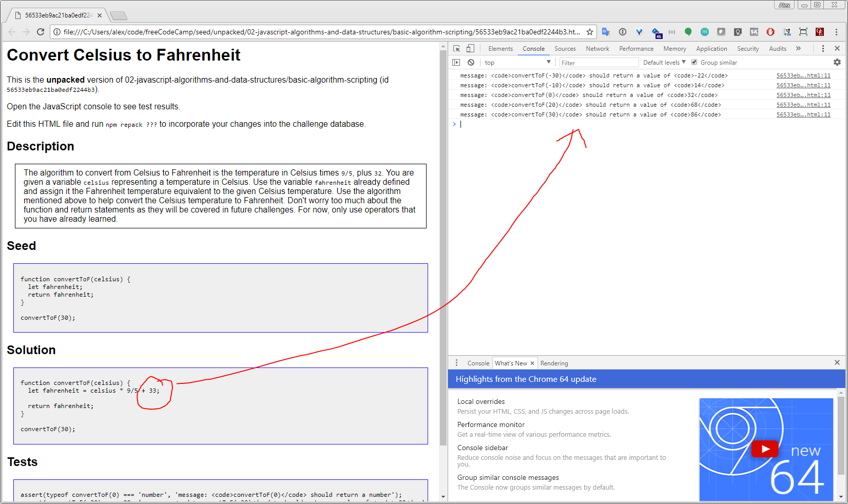This screenshot has height=504, width=848.
Task: Open the green Hangouts extension
Action: click(x=688, y=32)
